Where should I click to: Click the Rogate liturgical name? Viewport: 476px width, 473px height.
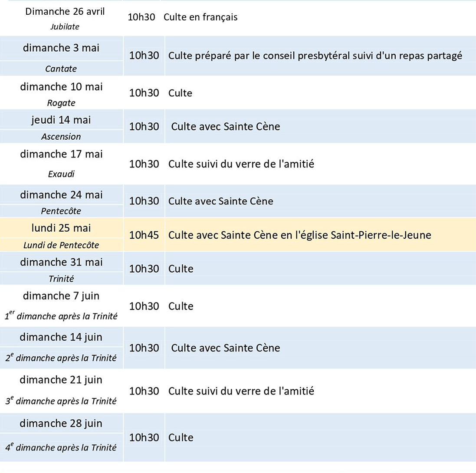pyautogui.click(x=61, y=103)
